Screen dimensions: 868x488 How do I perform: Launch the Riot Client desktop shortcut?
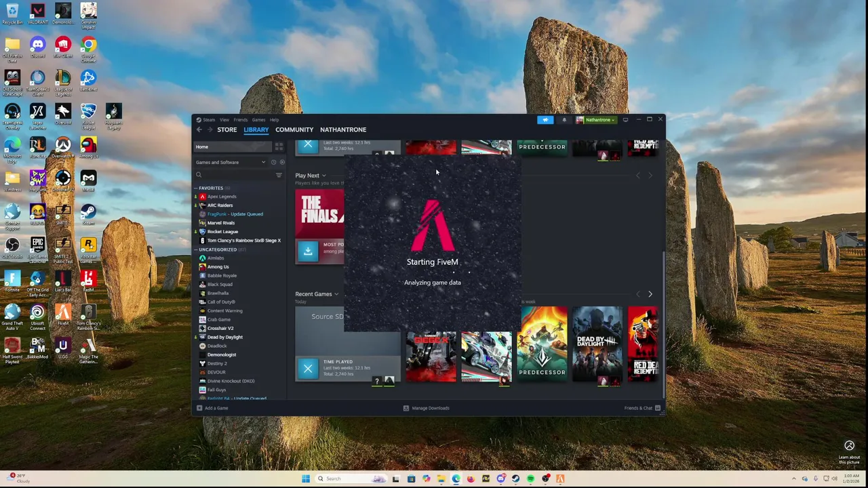[62, 47]
